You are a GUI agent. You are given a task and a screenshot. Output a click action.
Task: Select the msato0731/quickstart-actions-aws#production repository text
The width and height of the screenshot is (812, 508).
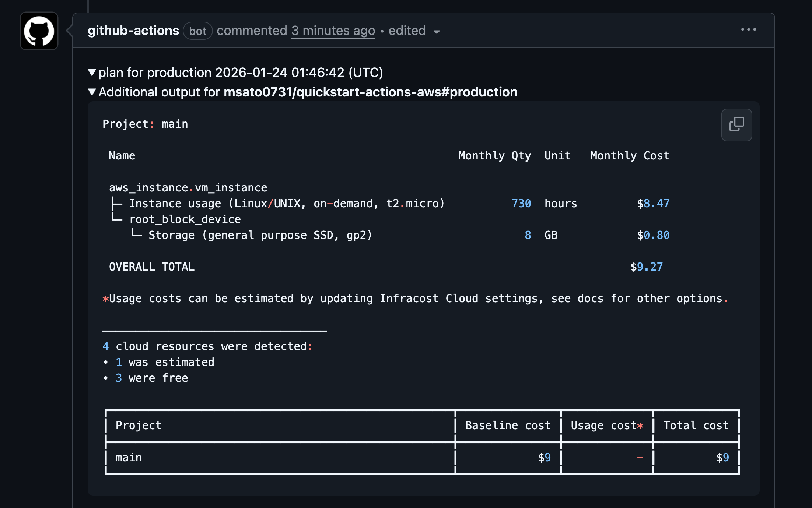tap(371, 92)
